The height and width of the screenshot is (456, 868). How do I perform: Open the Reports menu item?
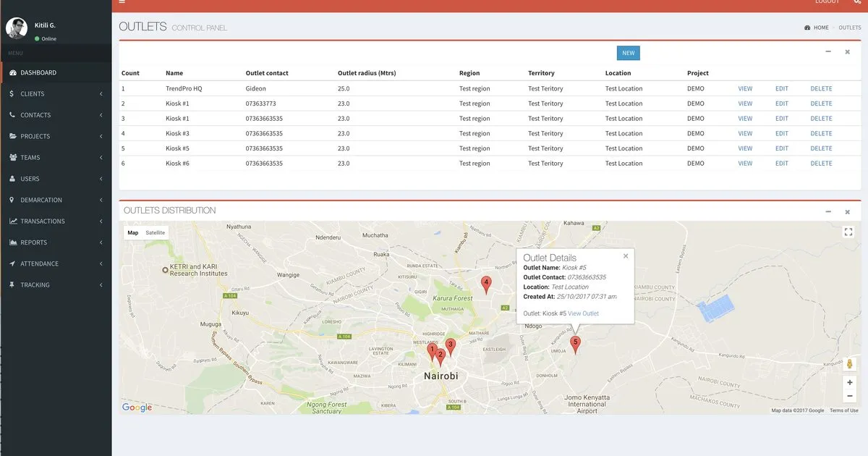56,242
